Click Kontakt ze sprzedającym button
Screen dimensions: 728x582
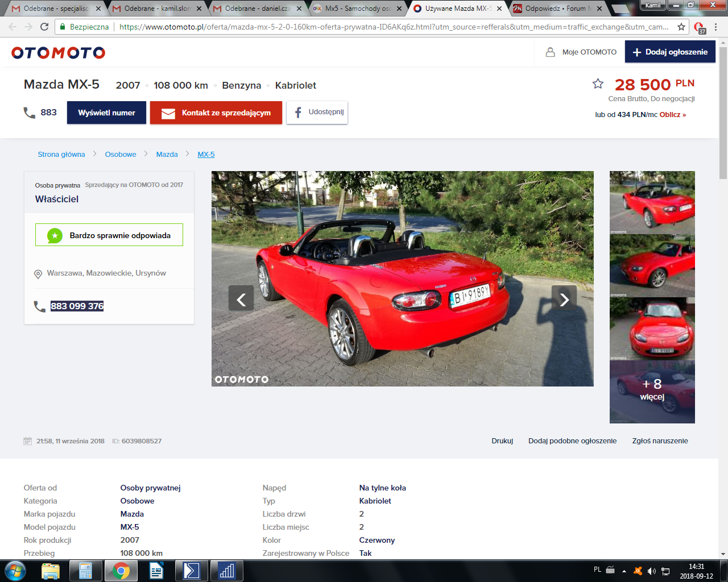click(x=216, y=113)
